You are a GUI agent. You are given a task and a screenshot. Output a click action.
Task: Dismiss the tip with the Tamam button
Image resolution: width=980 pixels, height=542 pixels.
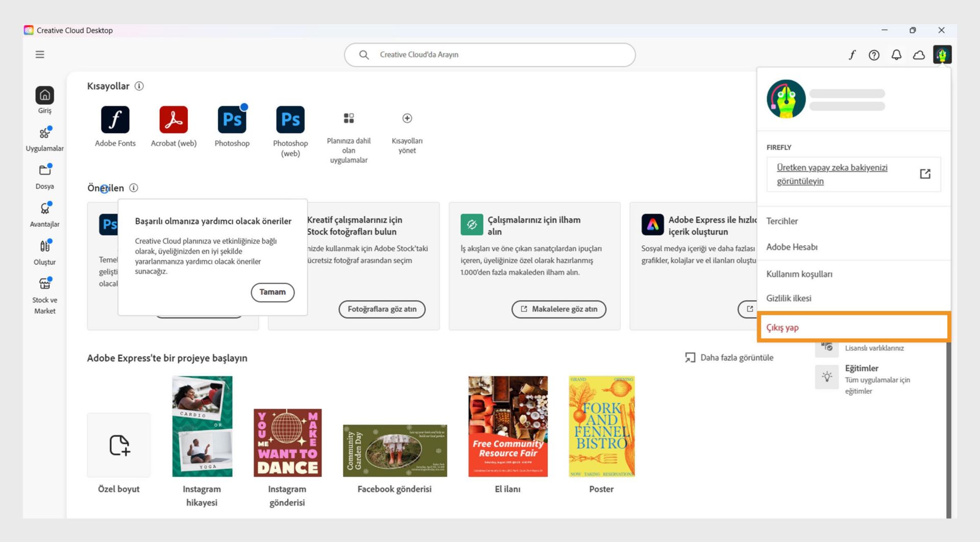coord(273,292)
